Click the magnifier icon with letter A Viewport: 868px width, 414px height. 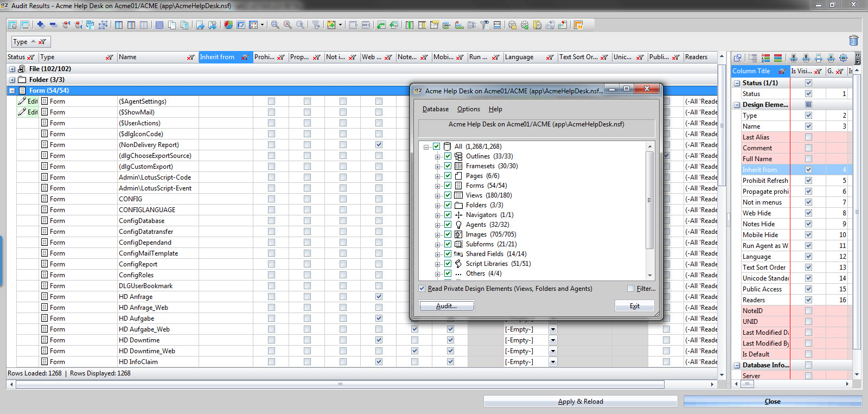[x=288, y=25]
